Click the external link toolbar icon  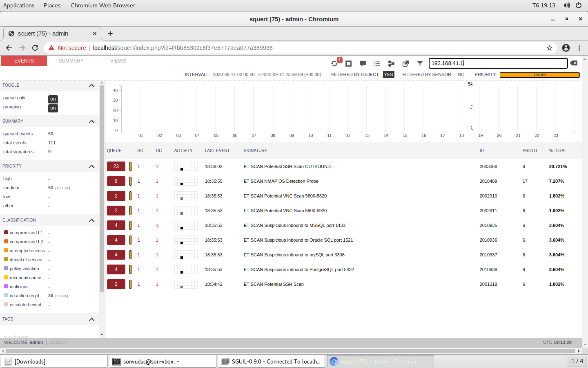point(405,63)
